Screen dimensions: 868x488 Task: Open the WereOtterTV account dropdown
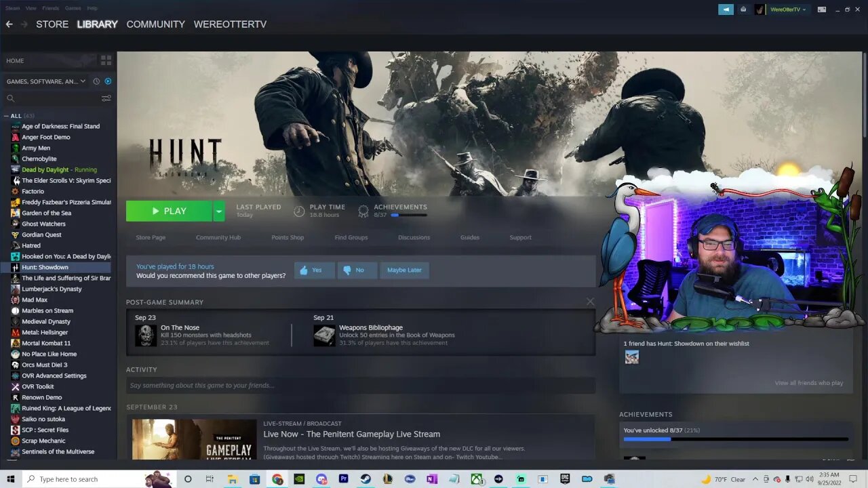pos(787,9)
